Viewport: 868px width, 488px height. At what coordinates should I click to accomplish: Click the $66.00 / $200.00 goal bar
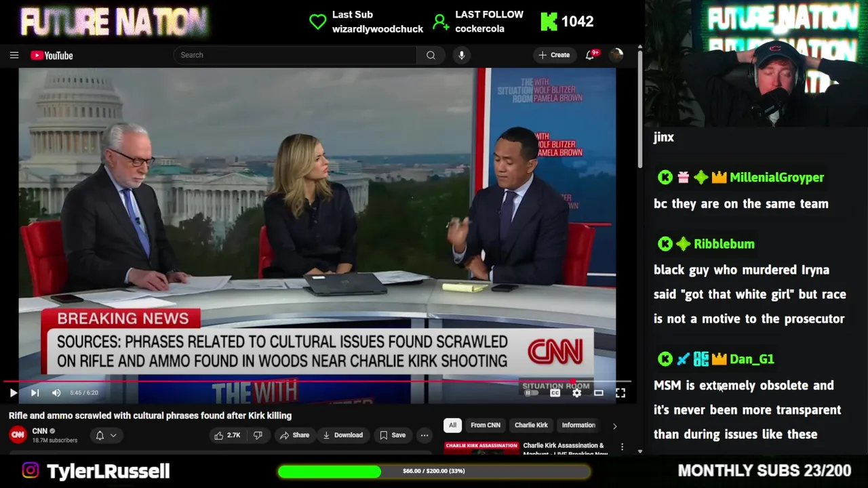coord(434,471)
